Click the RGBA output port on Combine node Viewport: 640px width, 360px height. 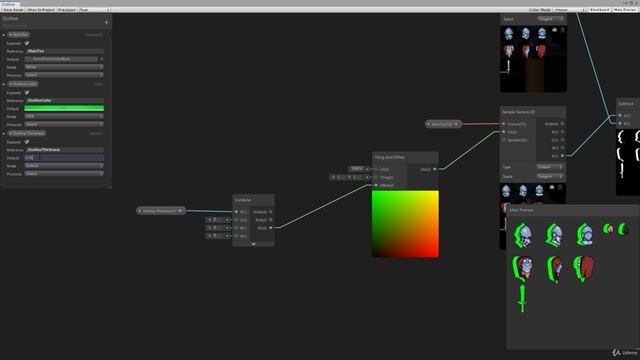[x=271, y=212]
